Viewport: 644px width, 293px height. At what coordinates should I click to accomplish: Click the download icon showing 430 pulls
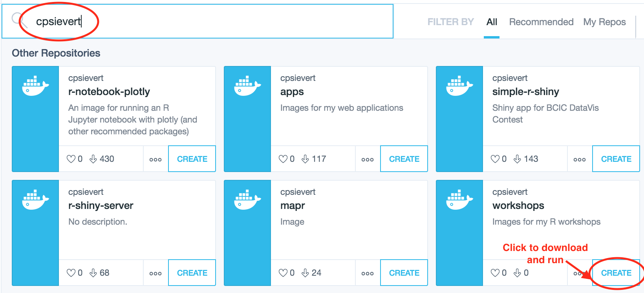tap(93, 159)
